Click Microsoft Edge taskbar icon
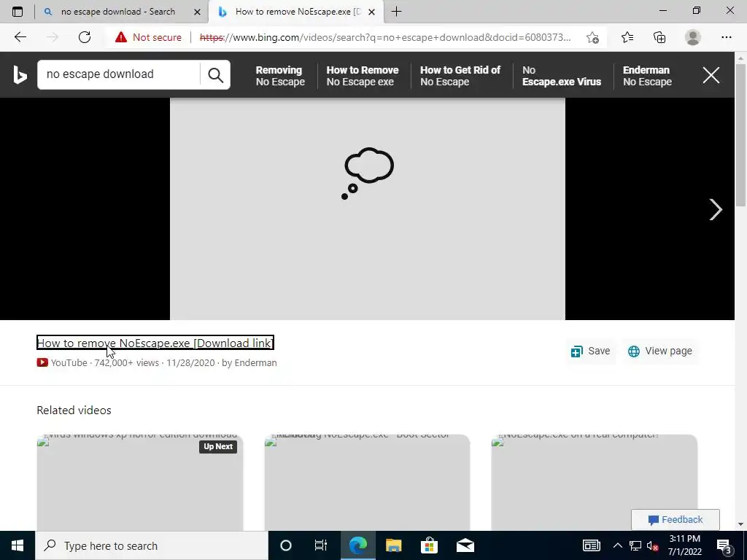 coord(357,545)
